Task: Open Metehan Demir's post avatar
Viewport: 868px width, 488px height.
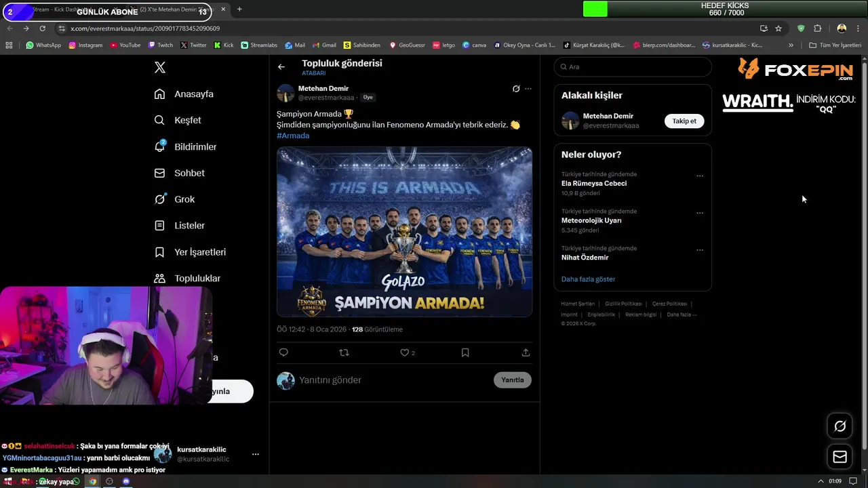Action: [x=285, y=93]
